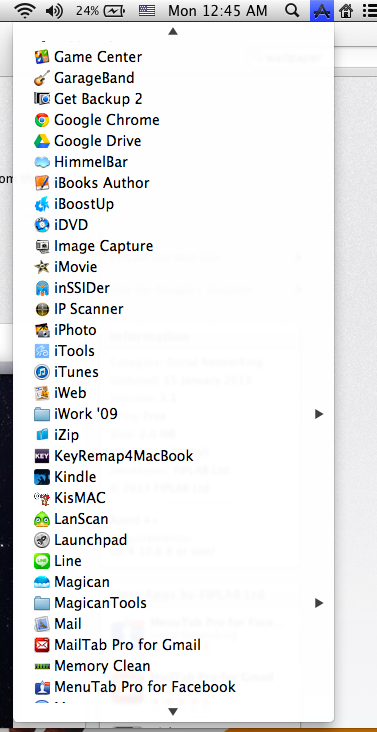377x732 pixels.
Task: Launch iTunes from the list
Action: [x=173, y=372]
